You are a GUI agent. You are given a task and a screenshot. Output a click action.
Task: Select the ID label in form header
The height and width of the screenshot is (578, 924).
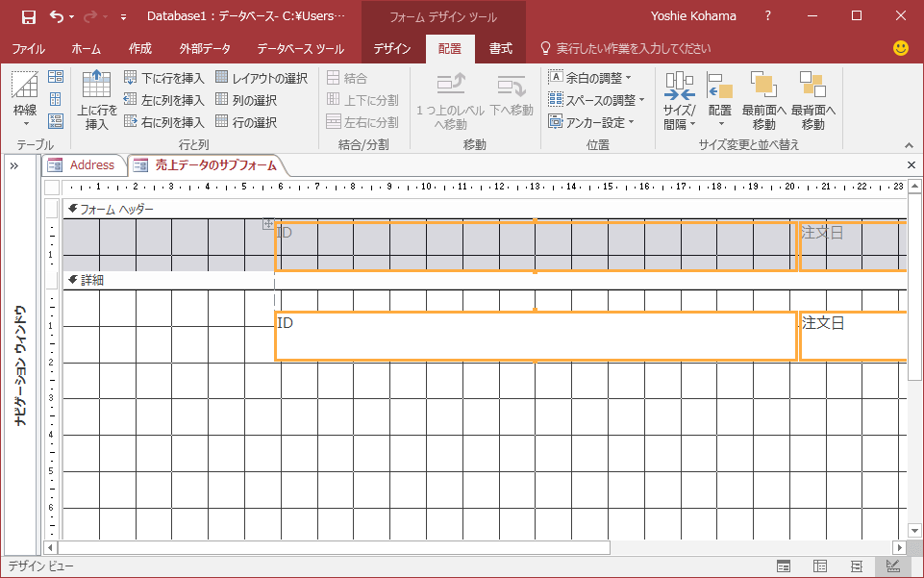coord(536,246)
